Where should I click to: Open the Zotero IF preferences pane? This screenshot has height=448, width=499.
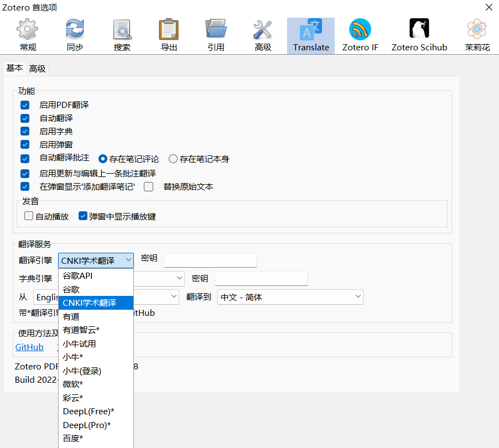(360, 35)
